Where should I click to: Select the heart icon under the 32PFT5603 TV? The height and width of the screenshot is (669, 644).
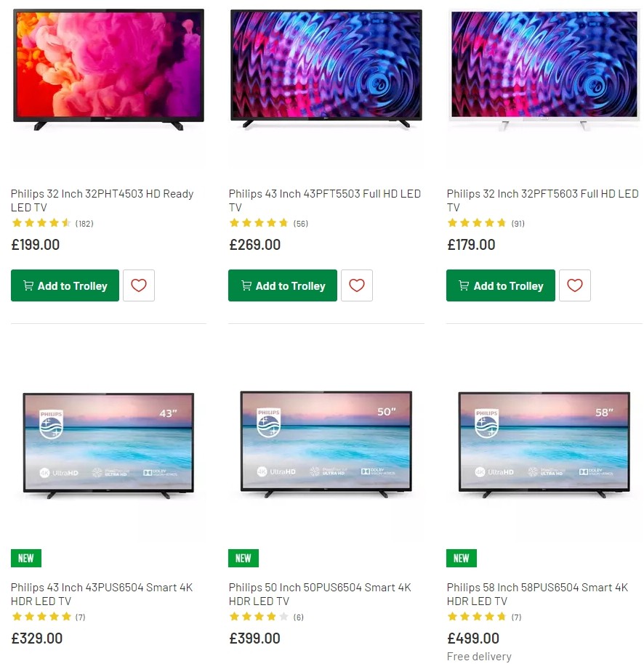(x=575, y=285)
